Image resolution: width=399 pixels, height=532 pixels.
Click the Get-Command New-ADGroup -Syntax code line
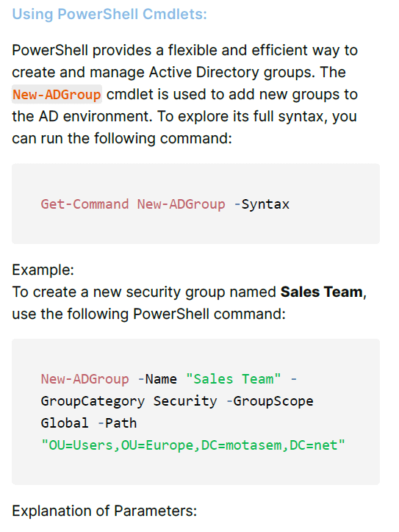point(165,204)
